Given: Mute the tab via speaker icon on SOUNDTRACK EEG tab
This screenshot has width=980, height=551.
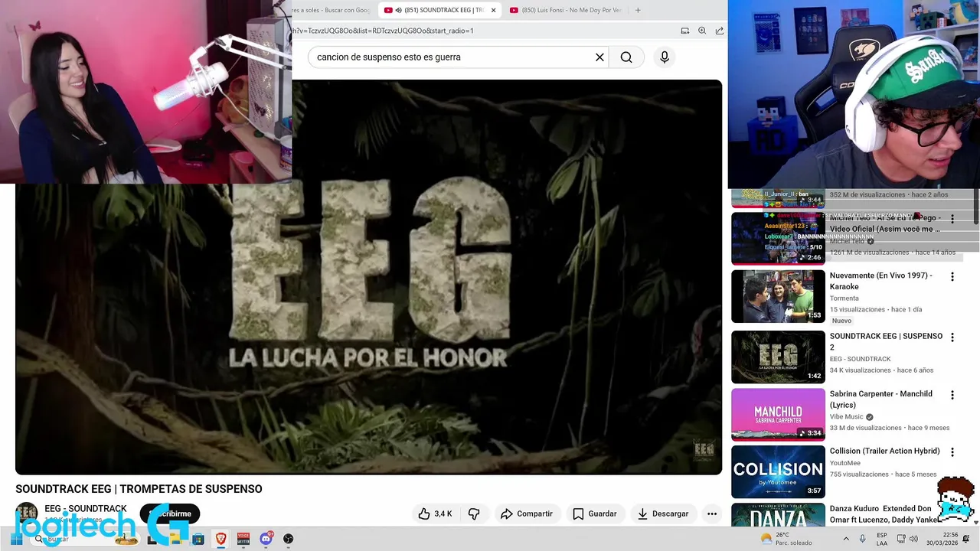Looking at the screenshot, I should [398, 10].
